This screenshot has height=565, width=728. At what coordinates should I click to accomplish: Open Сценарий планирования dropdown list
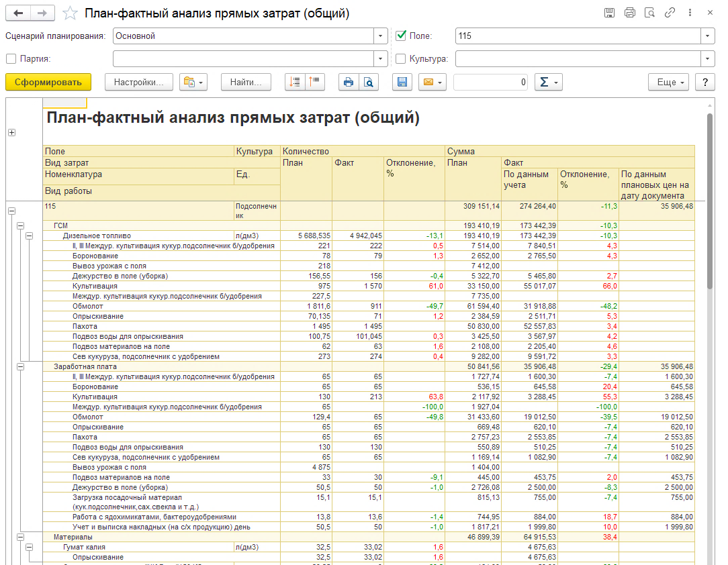(381, 36)
